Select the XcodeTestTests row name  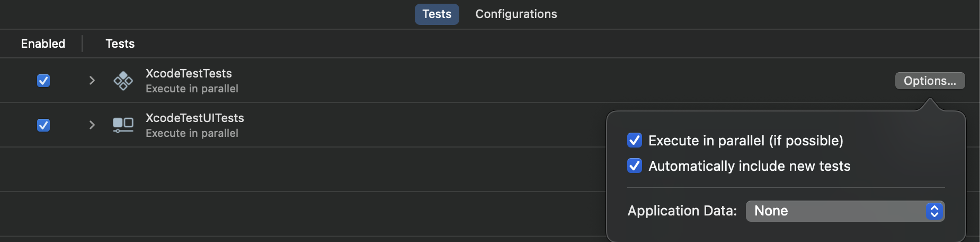click(x=189, y=73)
